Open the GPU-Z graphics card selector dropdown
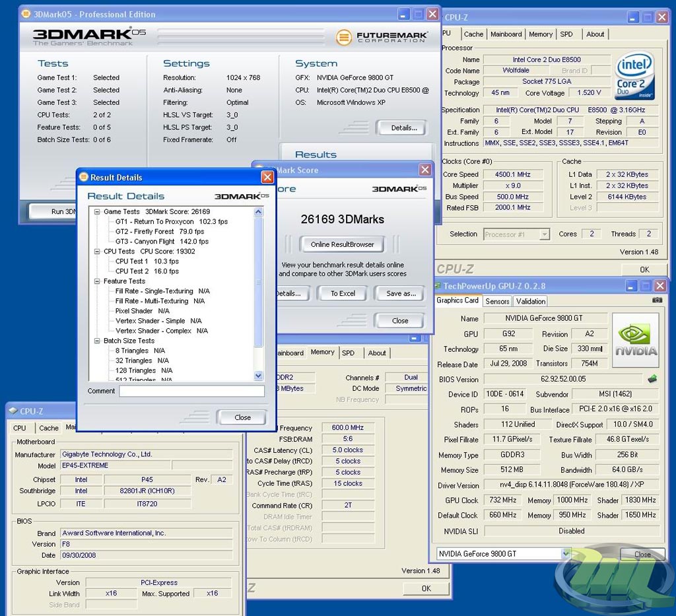This screenshot has width=676, height=616. (x=565, y=553)
